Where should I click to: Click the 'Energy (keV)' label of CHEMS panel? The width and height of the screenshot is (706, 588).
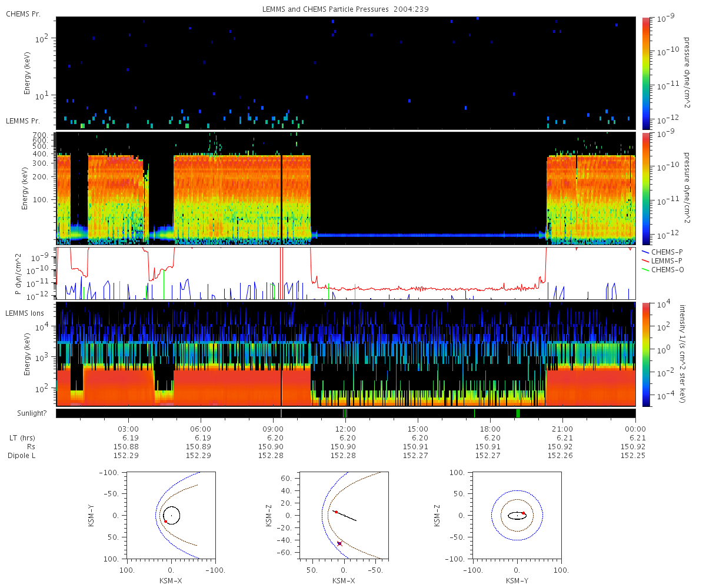click(28, 73)
